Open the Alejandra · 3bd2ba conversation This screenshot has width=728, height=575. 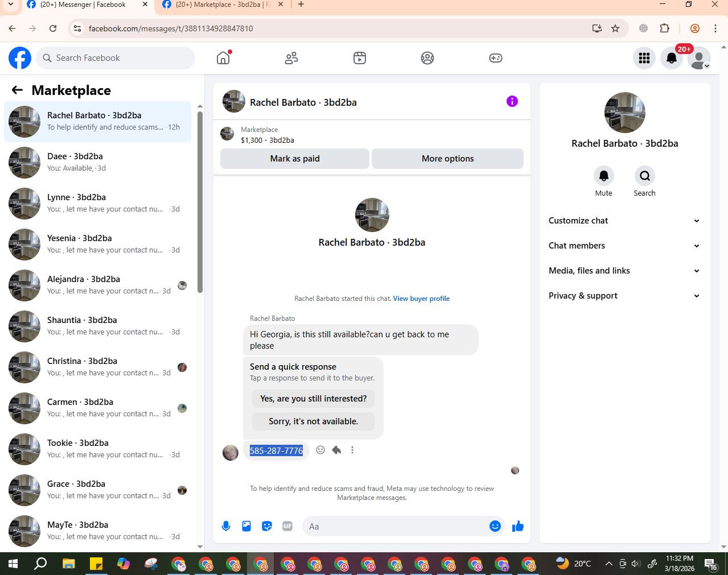coord(98,286)
